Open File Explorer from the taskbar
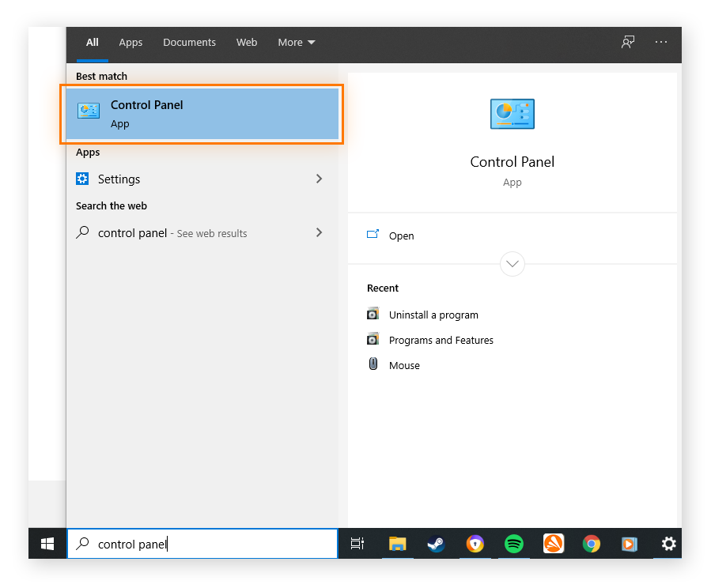711x588 pixels. coord(397,544)
